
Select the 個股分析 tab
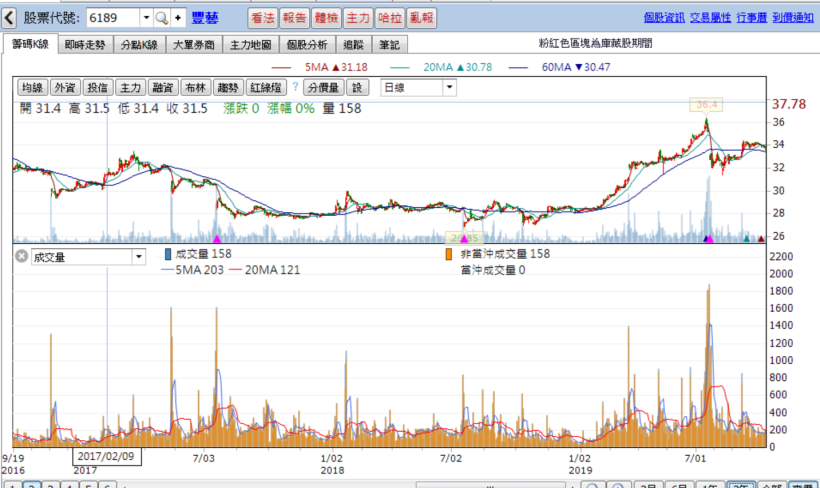307,45
